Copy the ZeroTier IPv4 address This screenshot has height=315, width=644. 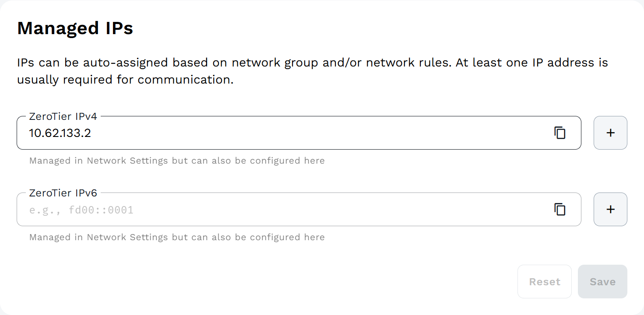tap(560, 133)
